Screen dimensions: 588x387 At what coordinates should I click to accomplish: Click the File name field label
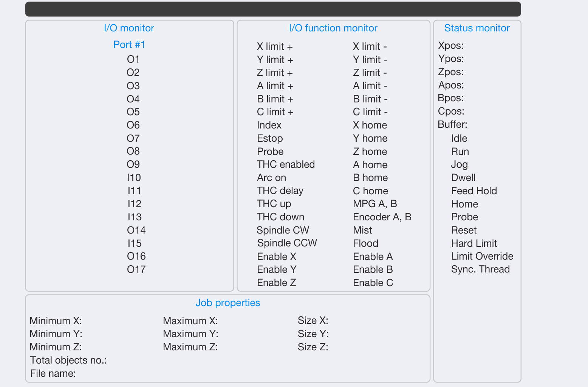[53, 373]
